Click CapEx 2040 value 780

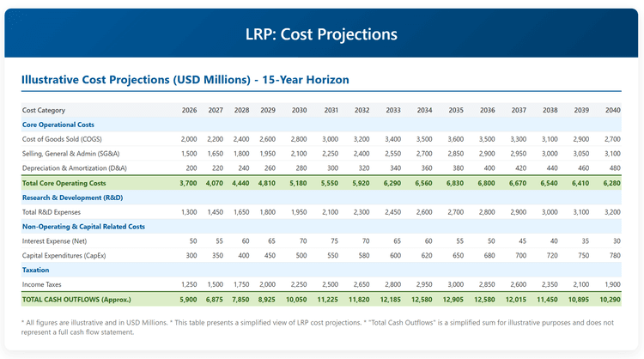tap(615, 255)
